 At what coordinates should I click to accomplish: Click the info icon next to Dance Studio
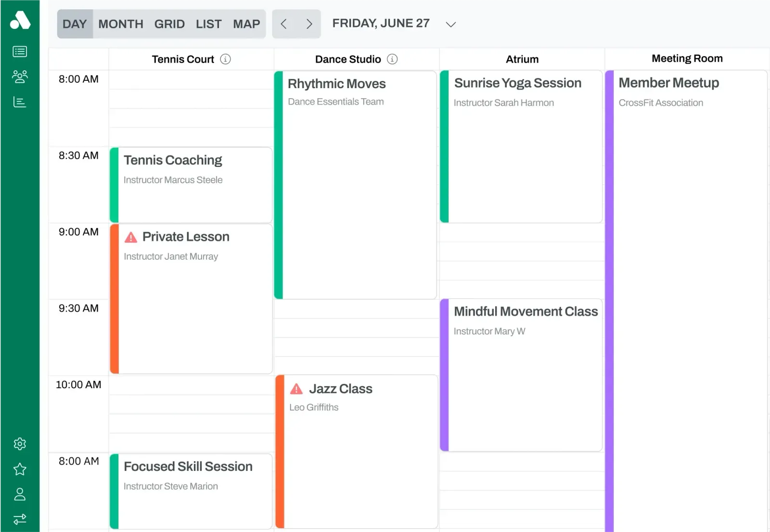click(392, 59)
